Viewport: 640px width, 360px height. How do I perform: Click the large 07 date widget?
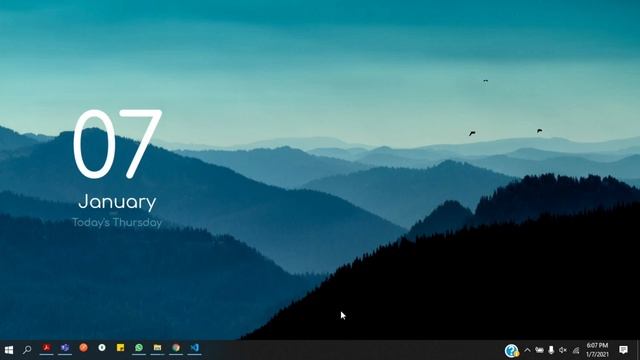(118, 144)
